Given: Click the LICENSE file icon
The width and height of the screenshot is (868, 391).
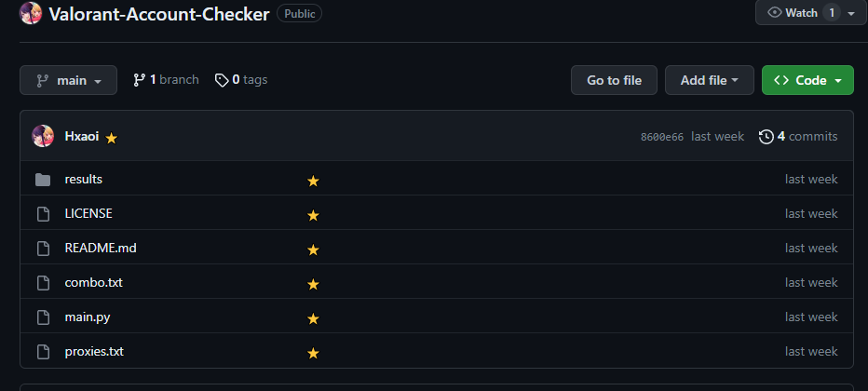Looking at the screenshot, I should point(42,214).
